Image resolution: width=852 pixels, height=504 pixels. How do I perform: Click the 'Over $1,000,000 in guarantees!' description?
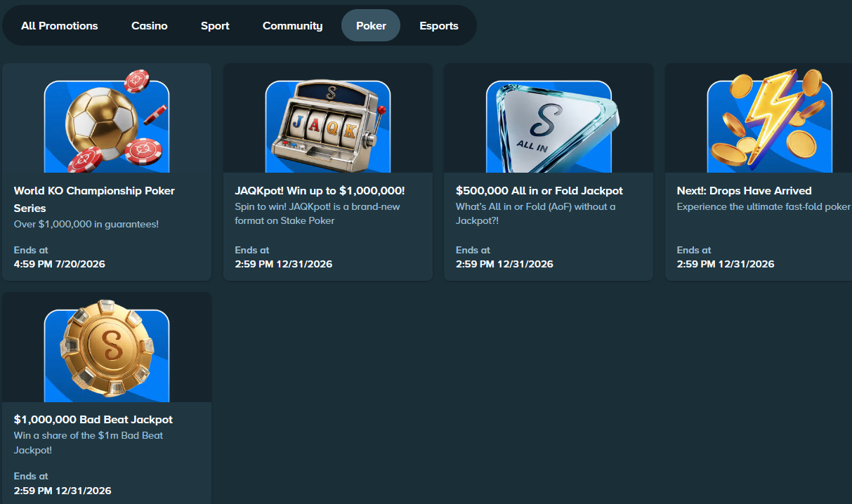86,224
